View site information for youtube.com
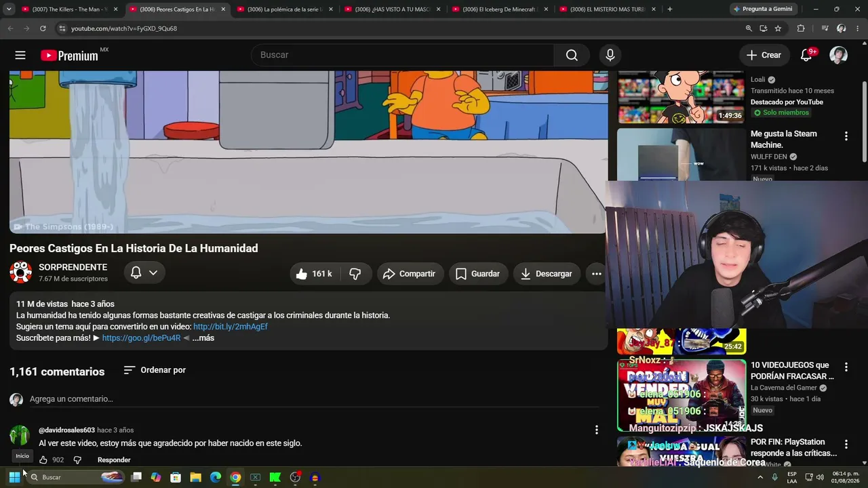Screen dimensions: 868x488 coord(62,28)
